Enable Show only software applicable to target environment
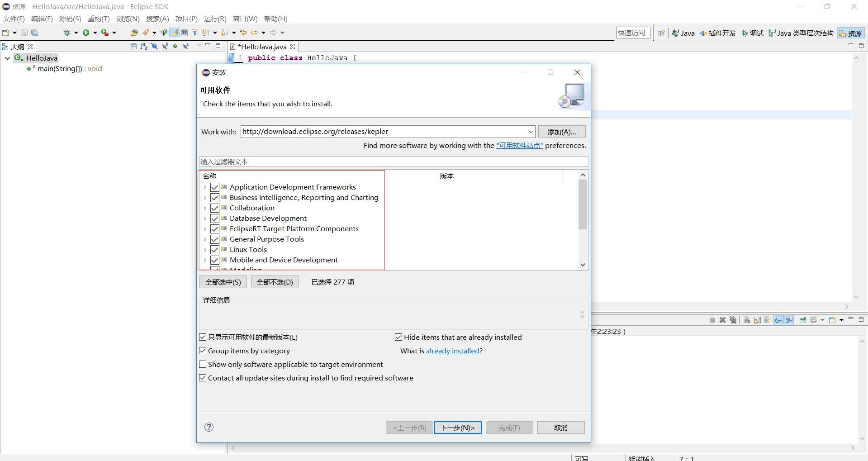The height and width of the screenshot is (461, 868). tap(203, 364)
